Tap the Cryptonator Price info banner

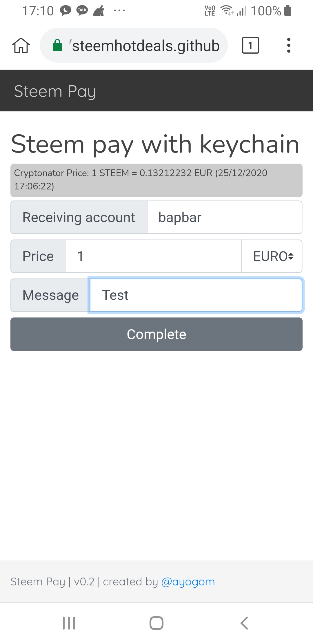pyautogui.click(x=156, y=180)
